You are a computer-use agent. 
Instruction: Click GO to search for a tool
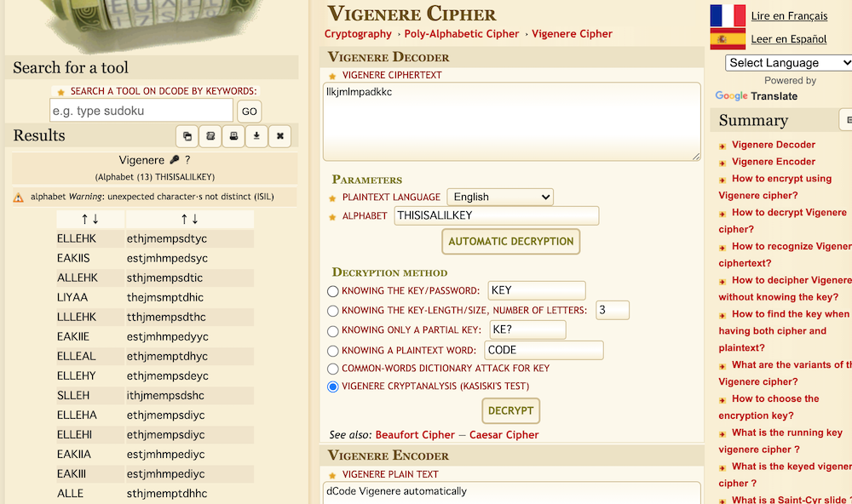click(x=250, y=112)
